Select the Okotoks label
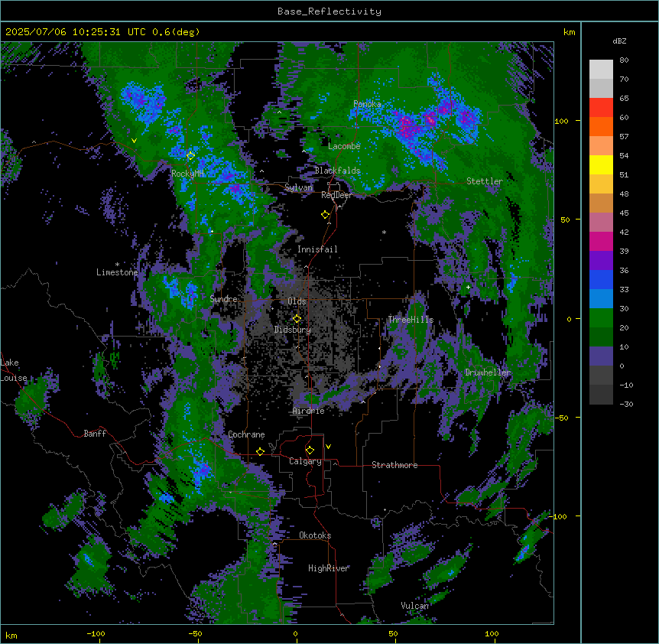 click(x=315, y=535)
